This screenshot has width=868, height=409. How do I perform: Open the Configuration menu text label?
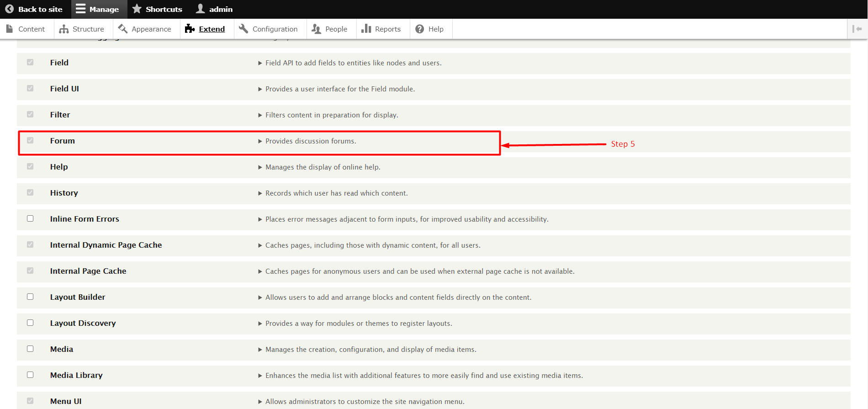275,29
